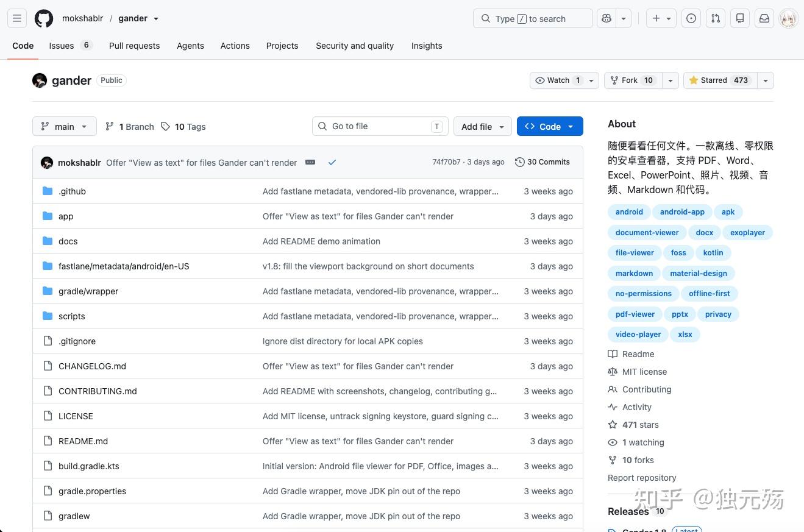This screenshot has height=532, width=804.
Task: Click the .github folder icon
Action: (48, 191)
